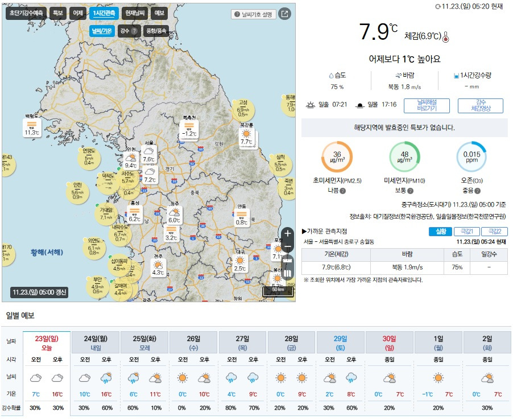The height and width of the screenshot is (420, 513).
Task: Switch to the 어제 map tab
Action: [77, 13]
